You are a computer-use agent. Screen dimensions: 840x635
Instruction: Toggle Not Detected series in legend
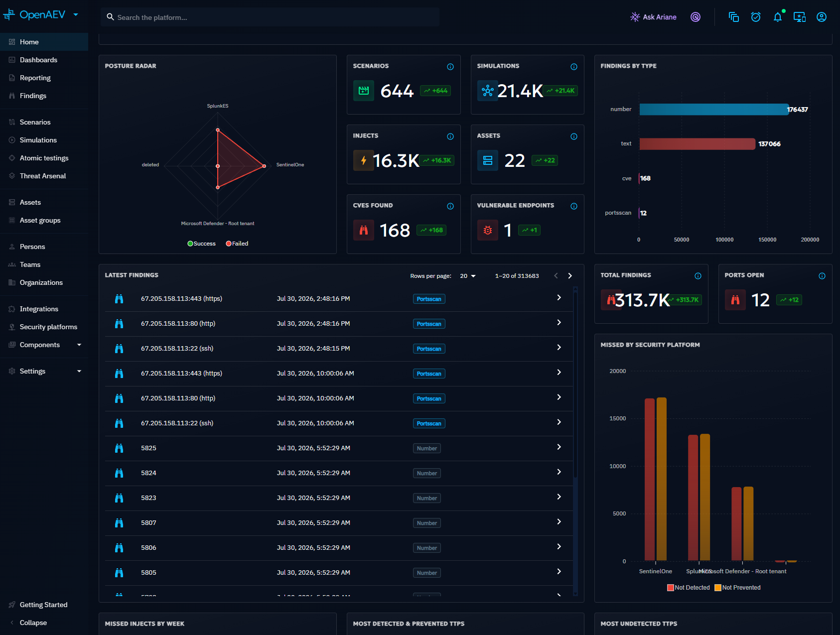(689, 588)
